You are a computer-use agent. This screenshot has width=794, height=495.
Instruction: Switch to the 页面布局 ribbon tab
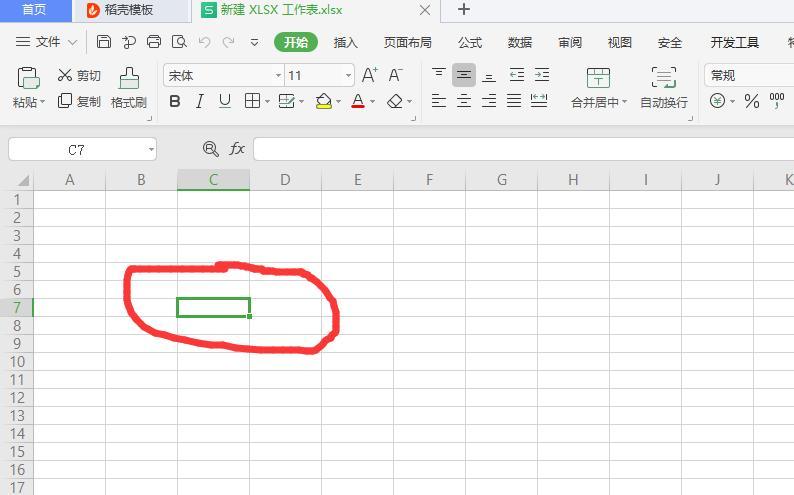408,43
